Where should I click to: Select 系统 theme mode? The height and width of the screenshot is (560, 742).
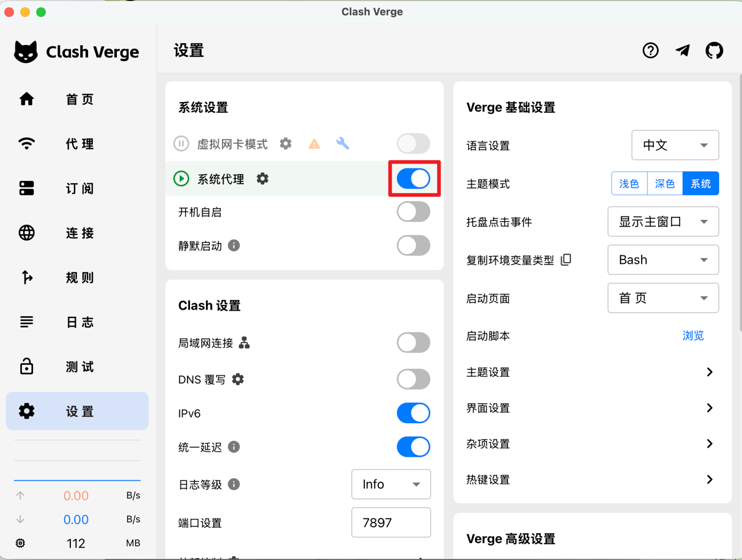click(x=700, y=184)
